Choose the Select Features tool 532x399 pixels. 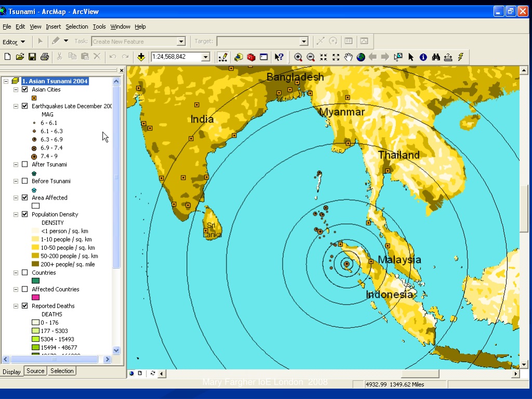tap(398, 57)
